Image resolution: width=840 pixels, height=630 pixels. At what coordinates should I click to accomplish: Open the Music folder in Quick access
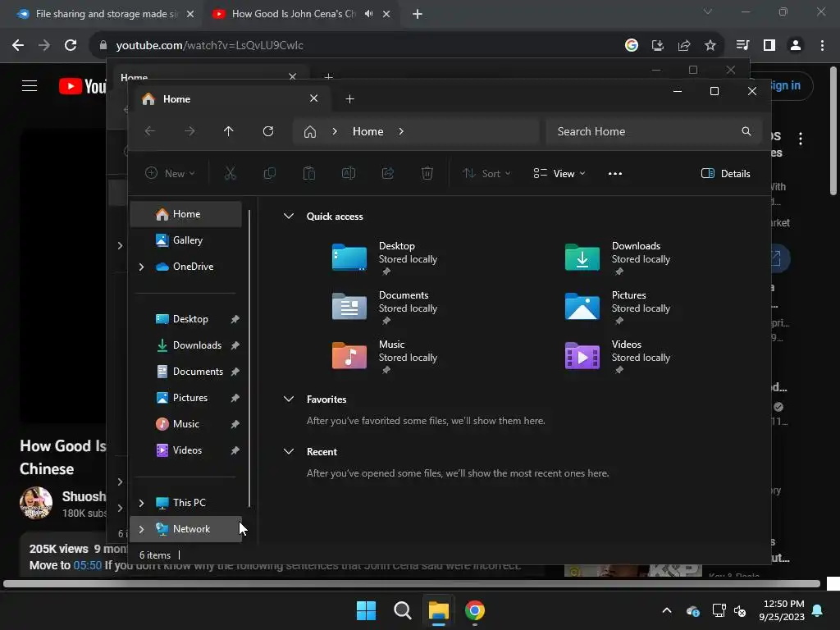(386, 358)
